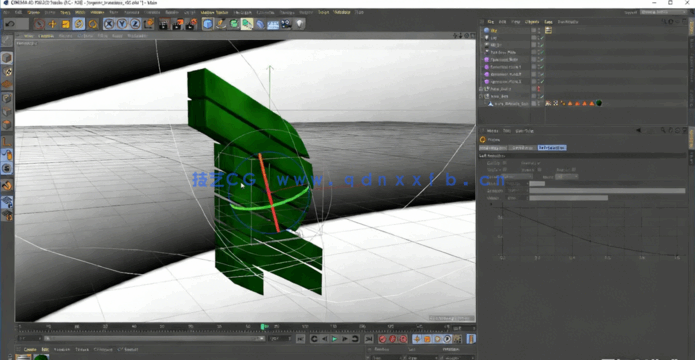Toggle the X axis lock

(109, 23)
